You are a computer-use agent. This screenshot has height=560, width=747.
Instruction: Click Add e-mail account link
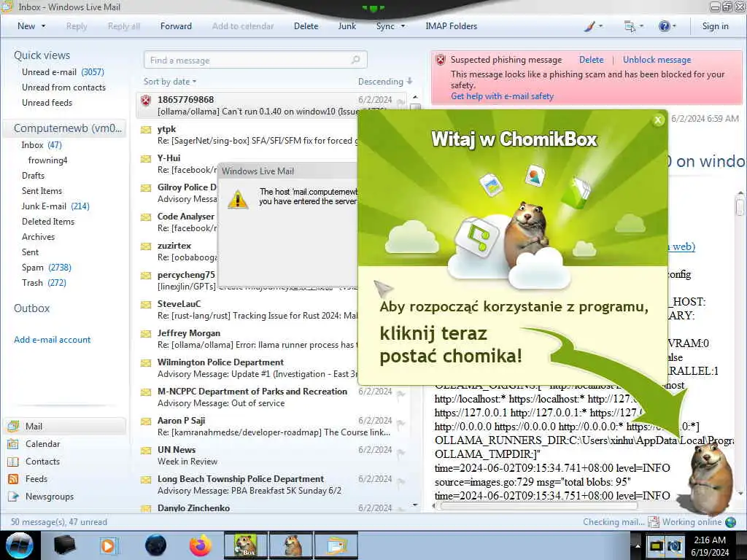tap(53, 340)
